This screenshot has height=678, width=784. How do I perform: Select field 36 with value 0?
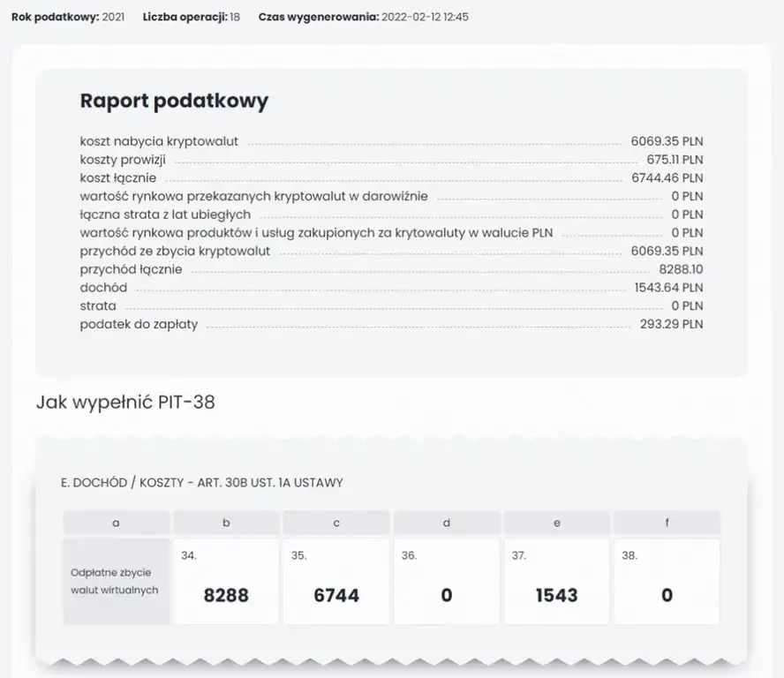click(x=447, y=583)
